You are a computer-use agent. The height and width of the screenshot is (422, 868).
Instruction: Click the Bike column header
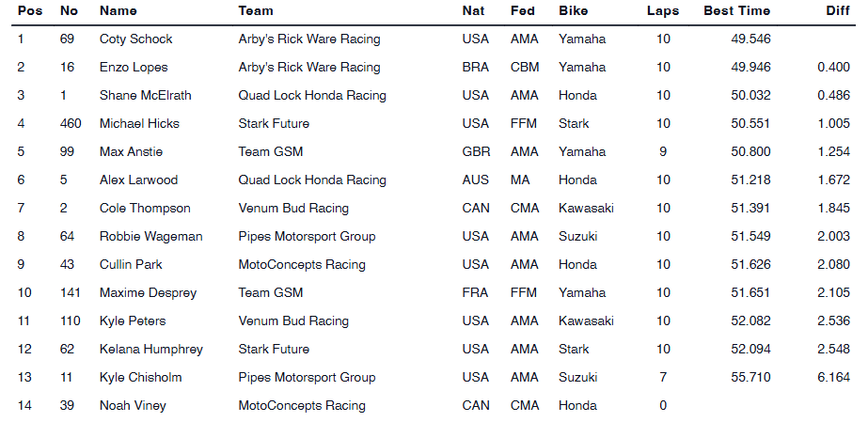pos(573,11)
